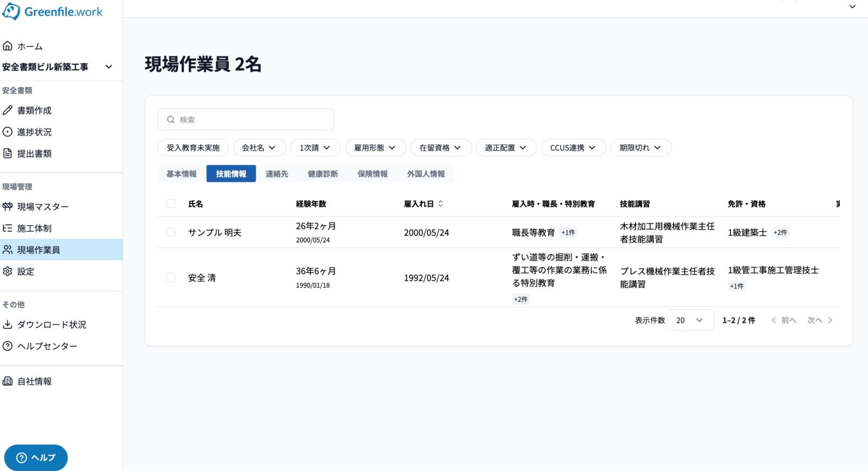The image size is (868, 471).
Task: Click the name 安全 清
Action: click(202, 278)
